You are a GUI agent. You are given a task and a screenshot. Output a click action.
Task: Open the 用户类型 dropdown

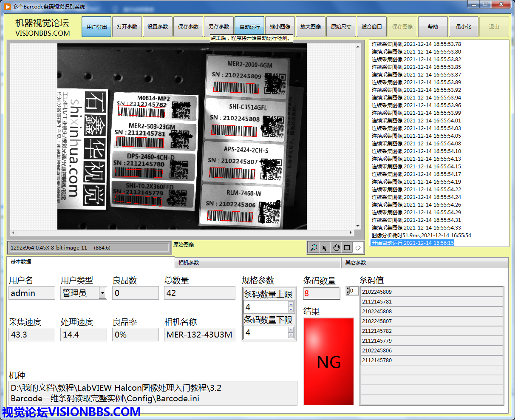(102, 293)
